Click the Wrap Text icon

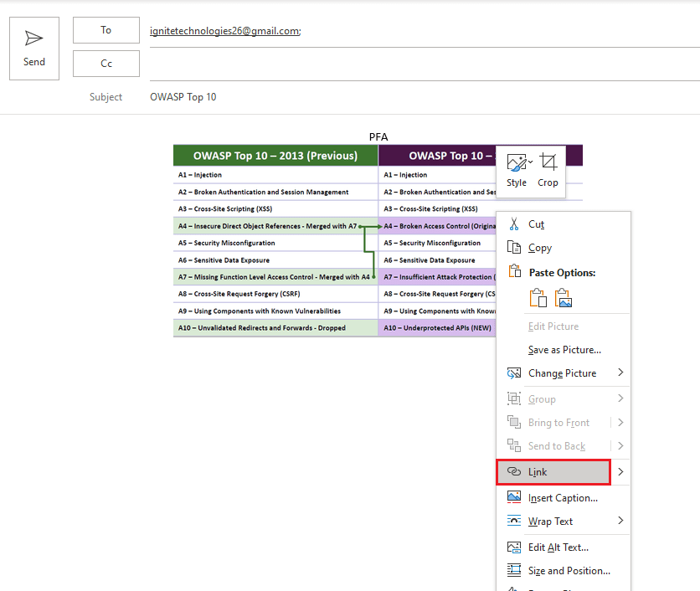(514, 521)
